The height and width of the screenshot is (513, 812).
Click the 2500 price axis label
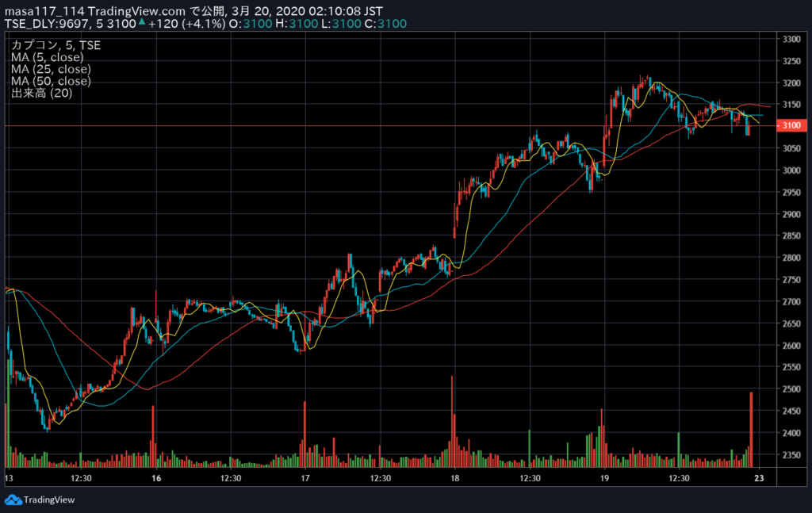click(x=791, y=389)
